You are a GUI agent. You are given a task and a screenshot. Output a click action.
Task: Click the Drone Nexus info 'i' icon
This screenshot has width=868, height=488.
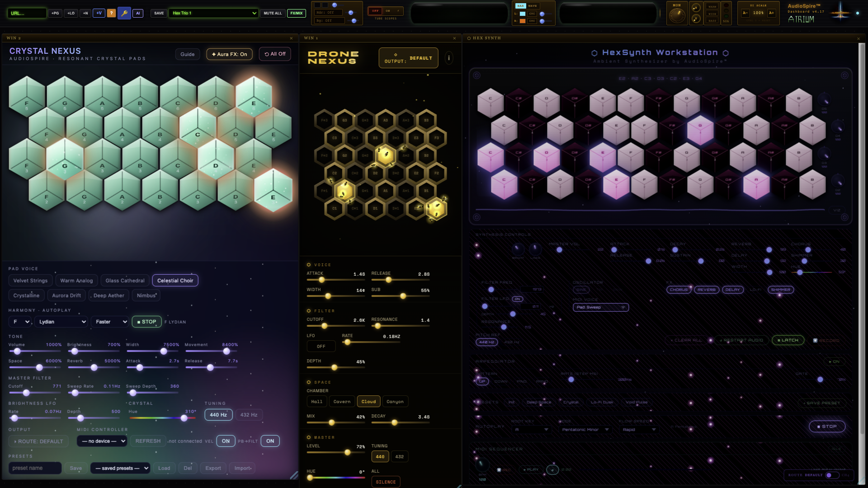pos(448,58)
